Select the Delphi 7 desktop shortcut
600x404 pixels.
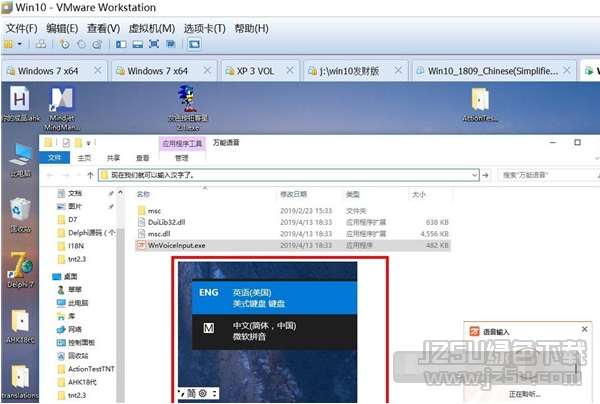(x=21, y=270)
